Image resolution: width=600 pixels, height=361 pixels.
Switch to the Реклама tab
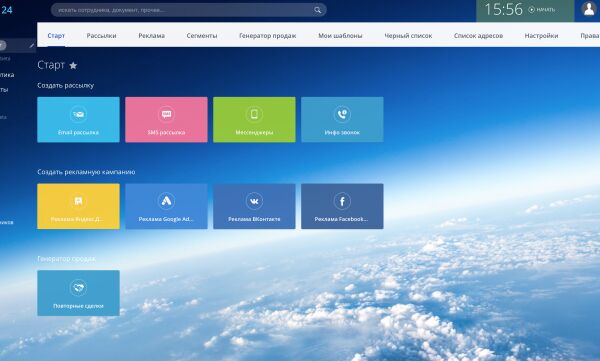(x=152, y=35)
